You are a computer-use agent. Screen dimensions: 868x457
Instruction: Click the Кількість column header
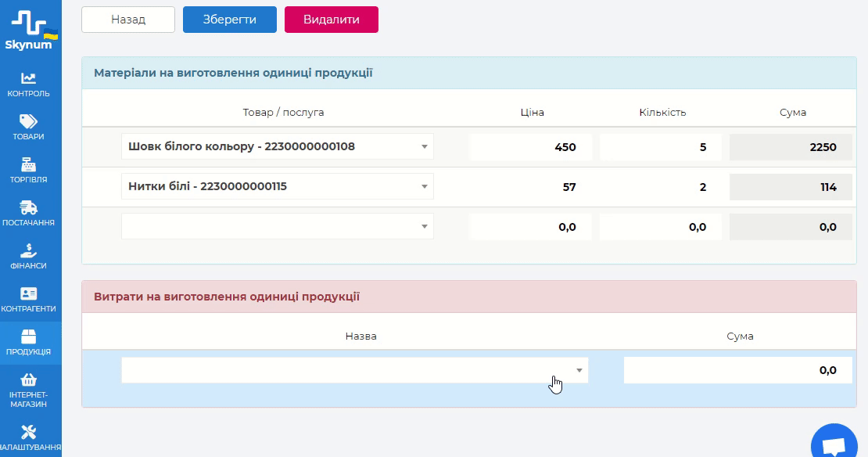(662, 113)
